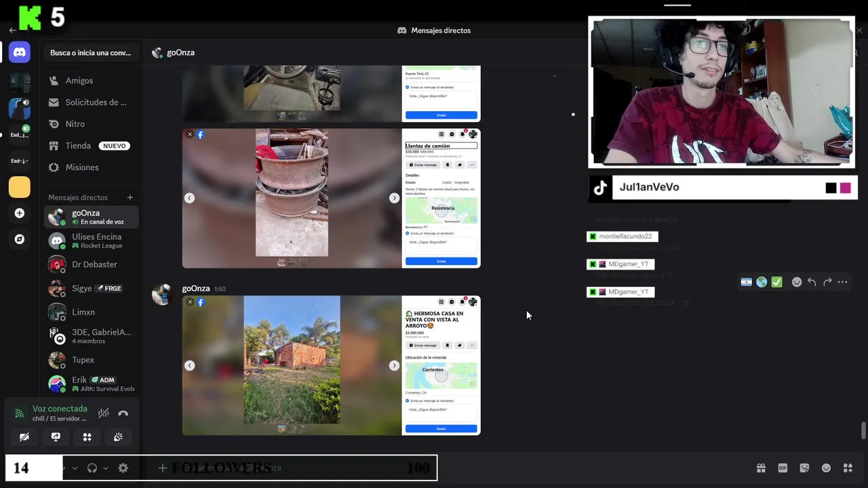Forward the hovered message

pyautogui.click(x=827, y=282)
